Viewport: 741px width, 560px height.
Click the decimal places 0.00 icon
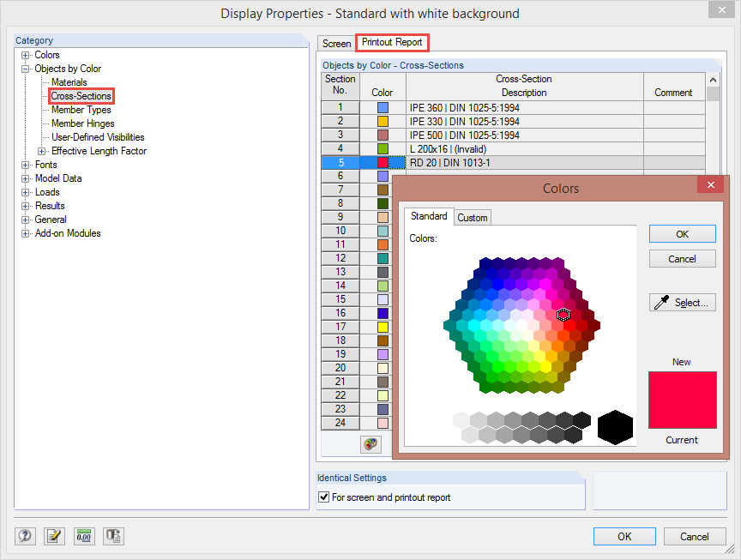[x=84, y=536]
